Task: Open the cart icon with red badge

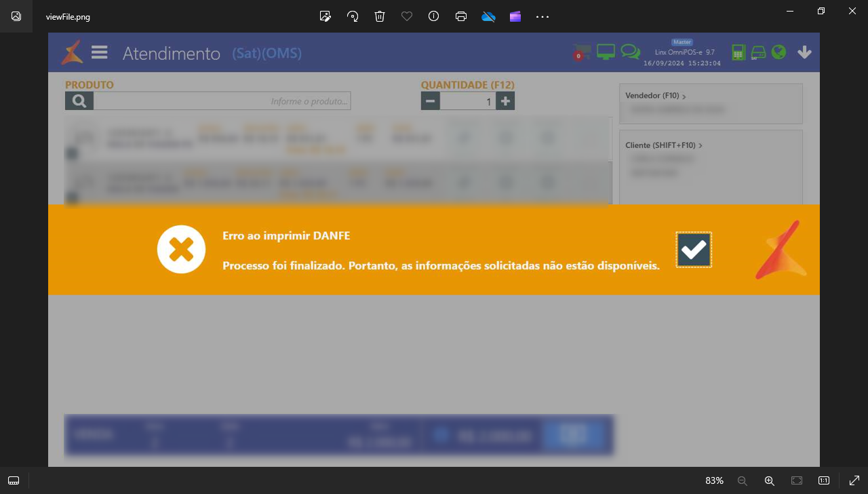Action: pyautogui.click(x=581, y=52)
